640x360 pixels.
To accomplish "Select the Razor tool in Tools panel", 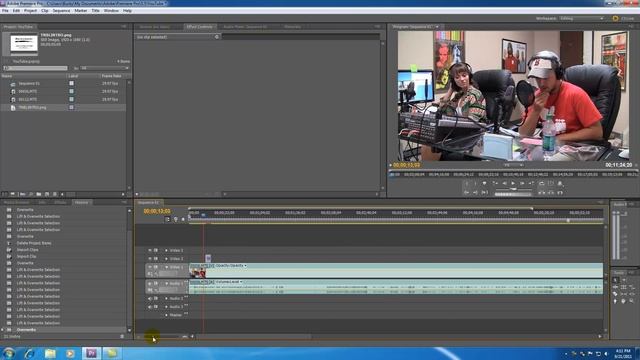I will 616,294.
